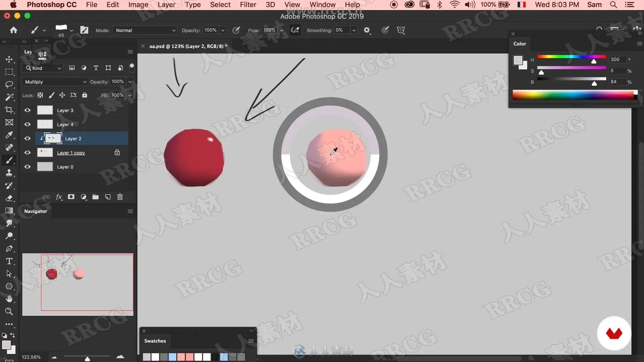Select the Rectangular Marquee tool
644x362 pixels.
9,72
